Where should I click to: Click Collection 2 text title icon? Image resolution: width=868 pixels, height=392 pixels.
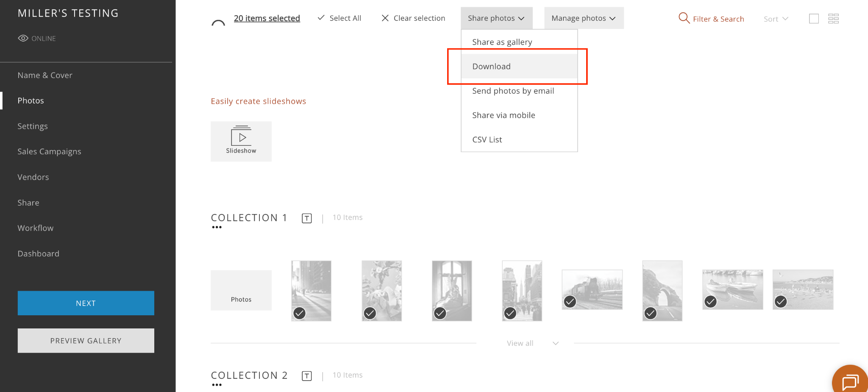(x=307, y=376)
